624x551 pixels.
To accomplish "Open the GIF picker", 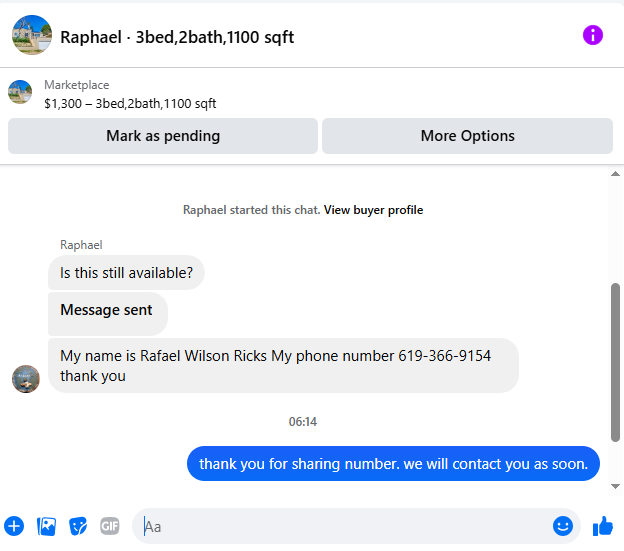I will (109, 526).
